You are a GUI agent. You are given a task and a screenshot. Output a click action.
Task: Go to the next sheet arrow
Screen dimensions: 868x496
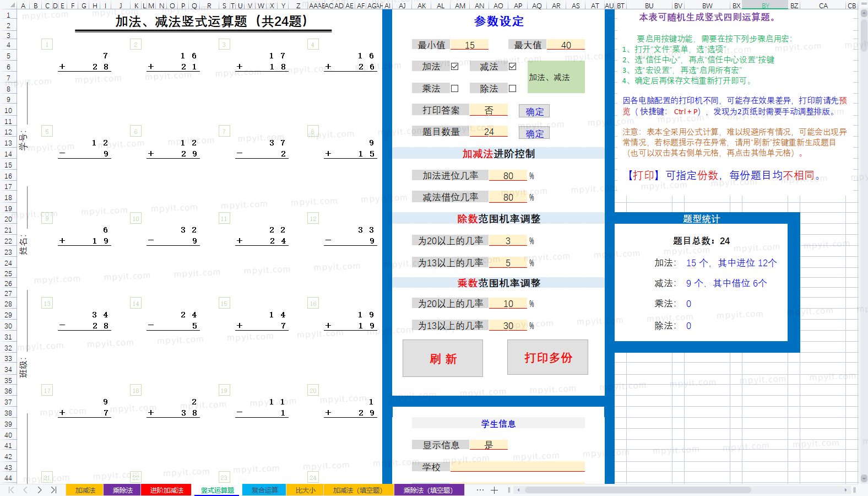tap(40, 490)
